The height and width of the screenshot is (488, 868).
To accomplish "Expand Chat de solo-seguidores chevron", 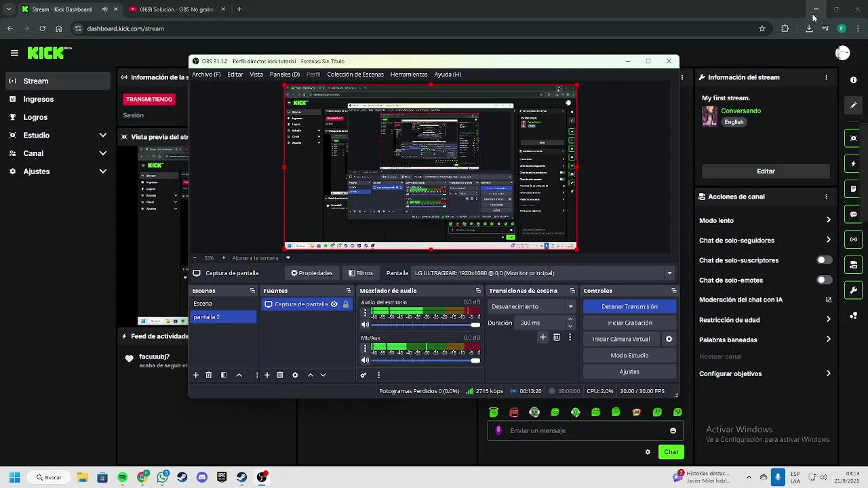I will click(x=829, y=240).
